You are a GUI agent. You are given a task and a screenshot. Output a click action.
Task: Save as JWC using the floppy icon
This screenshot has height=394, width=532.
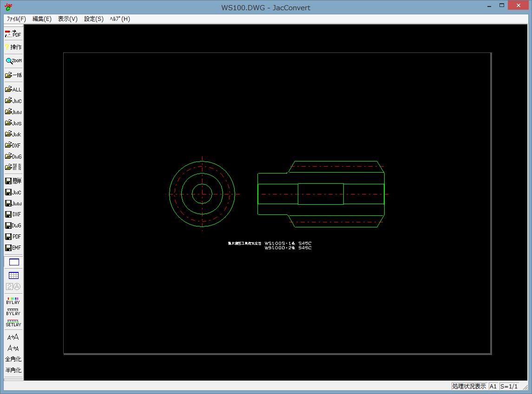point(13,192)
